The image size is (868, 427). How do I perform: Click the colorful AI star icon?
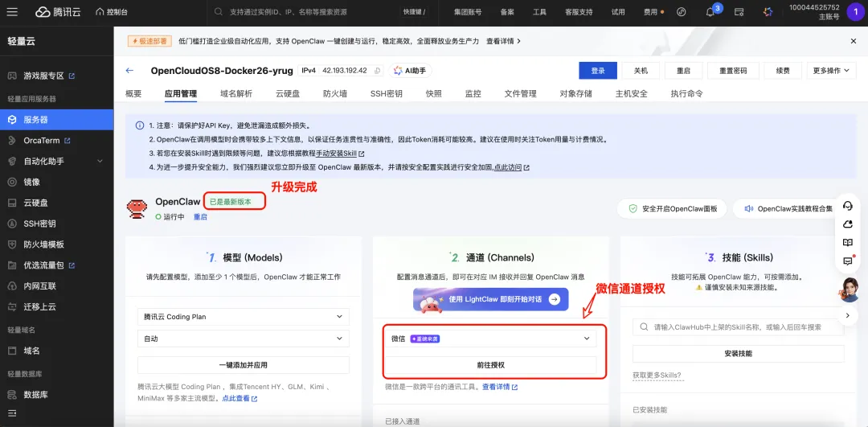(768, 11)
